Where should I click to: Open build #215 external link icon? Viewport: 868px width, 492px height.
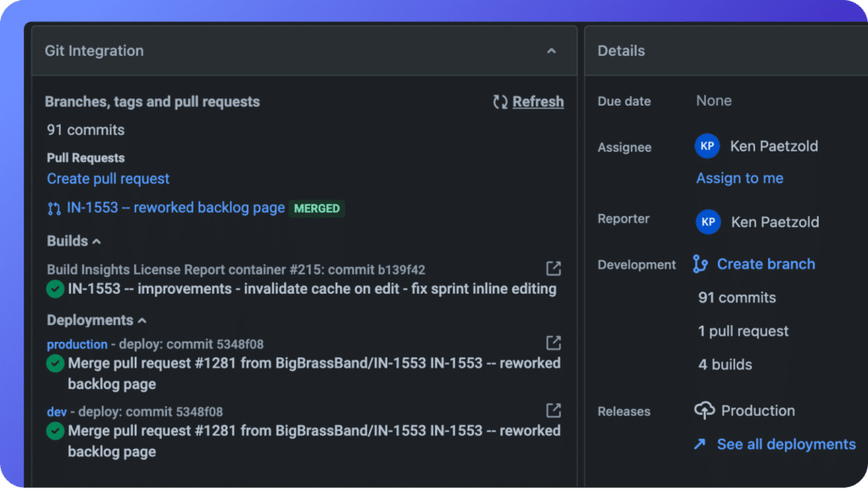pos(554,268)
